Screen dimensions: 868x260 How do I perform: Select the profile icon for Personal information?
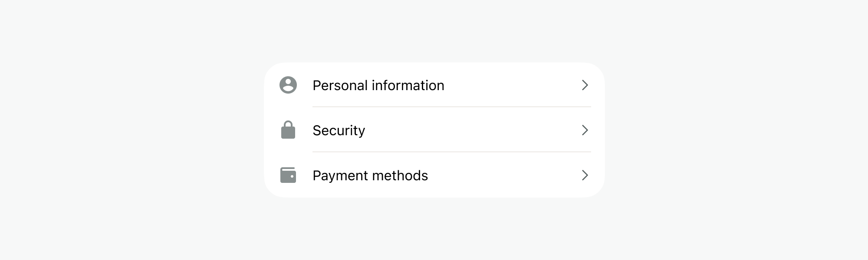click(288, 85)
